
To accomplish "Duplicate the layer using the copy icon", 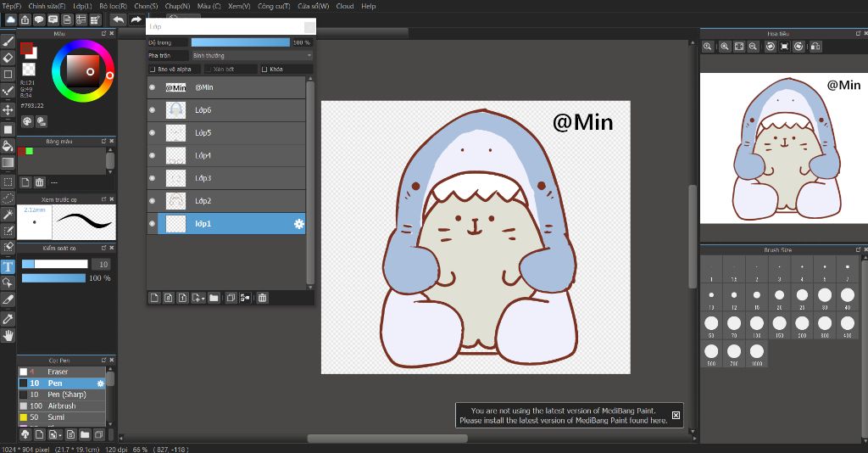I will (231, 298).
